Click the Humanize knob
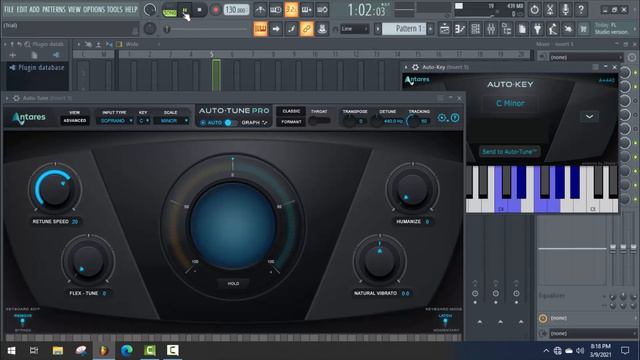 412,189
